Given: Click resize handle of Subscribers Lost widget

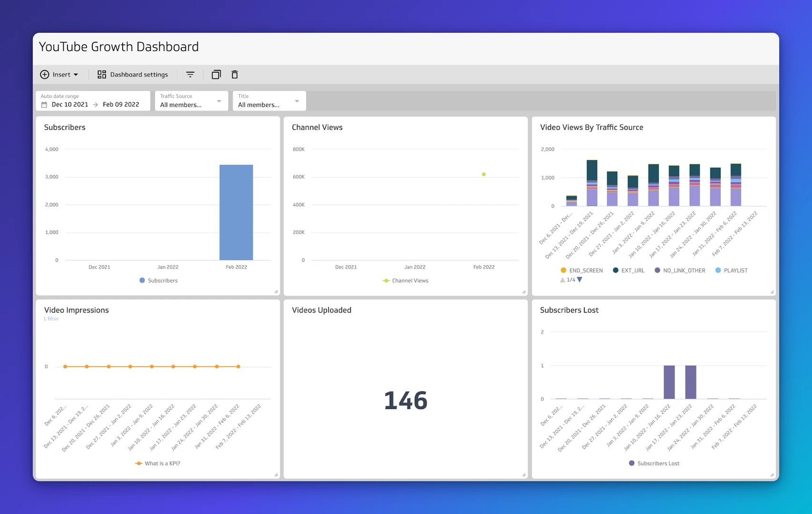Looking at the screenshot, I should click(x=772, y=474).
